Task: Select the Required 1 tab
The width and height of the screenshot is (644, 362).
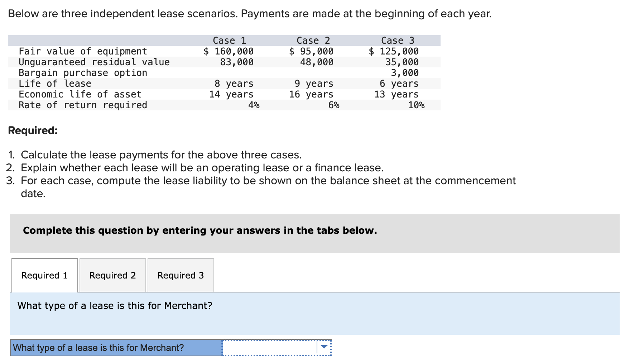Action: [x=44, y=275]
